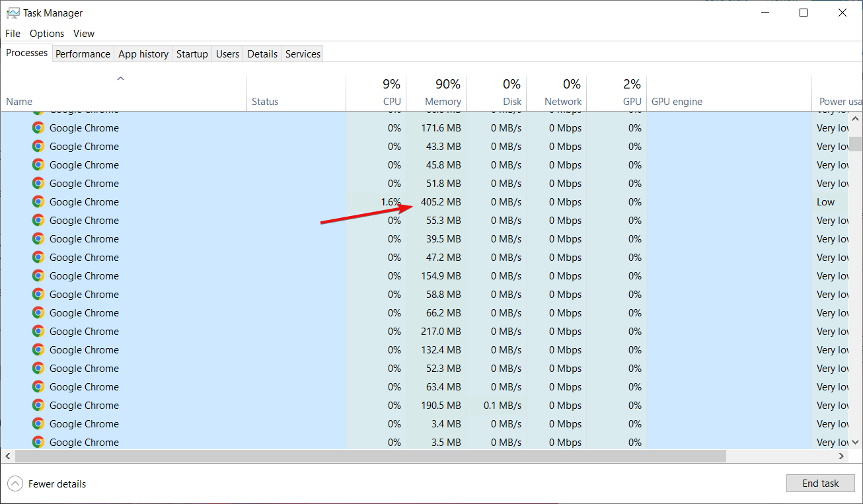The height and width of the screenshot is (504, 863).
Task: Click Chrome icon in the 171.6 MB row
Action: tap(38, 128)
